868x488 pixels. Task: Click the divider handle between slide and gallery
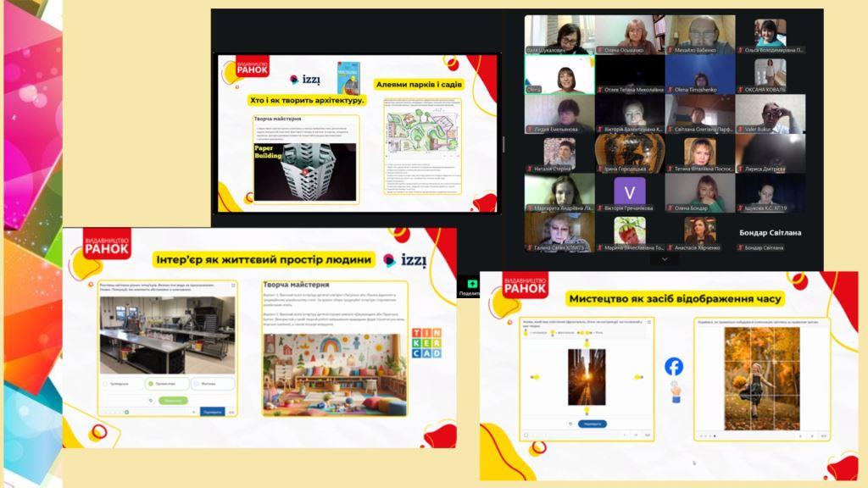[504, 144]
